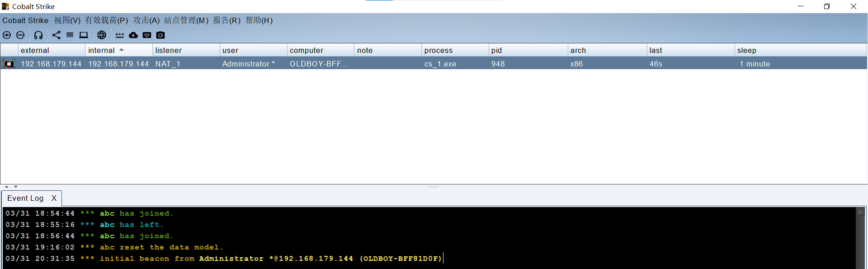Minimize the Cobalt Strike window
This screenshot has width=868, height=269.
pos(801,6)
